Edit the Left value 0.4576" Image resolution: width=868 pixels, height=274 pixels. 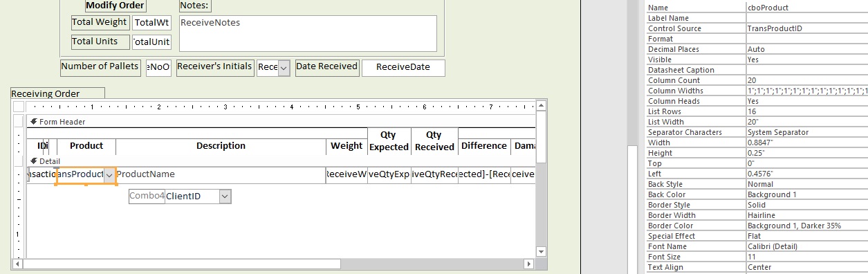coord(807,174)
